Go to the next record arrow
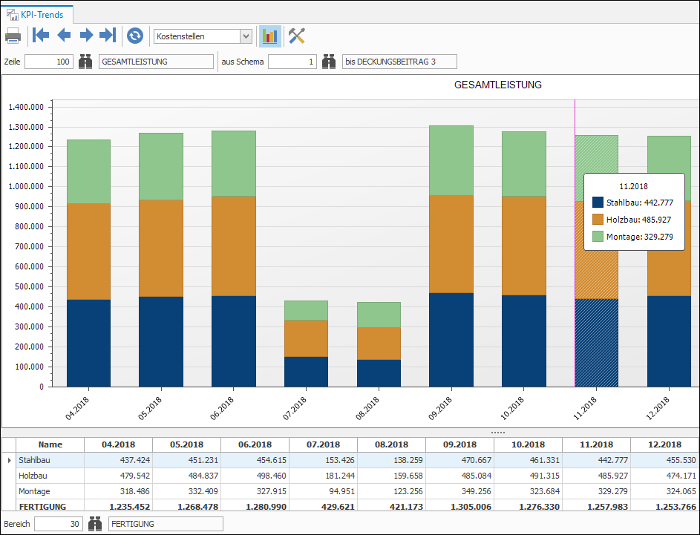The height and width of the screenshot is (535, 700). click(x=86, y=35)
